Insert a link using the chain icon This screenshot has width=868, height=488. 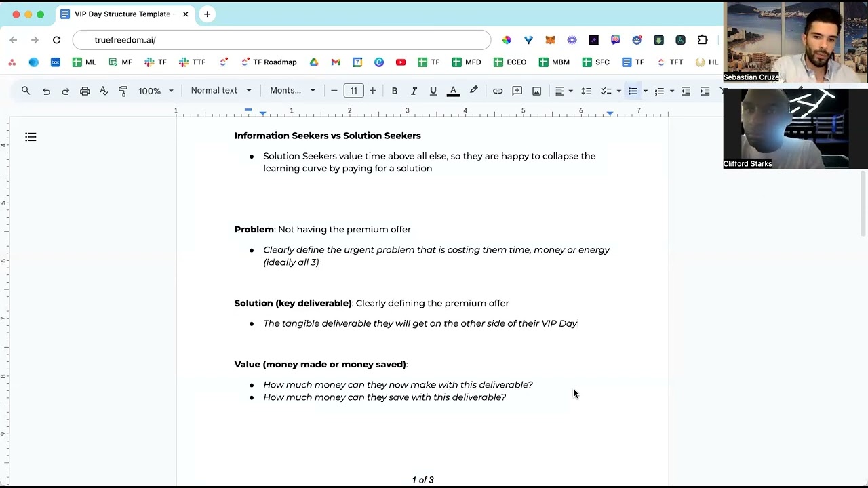point(498,91)
